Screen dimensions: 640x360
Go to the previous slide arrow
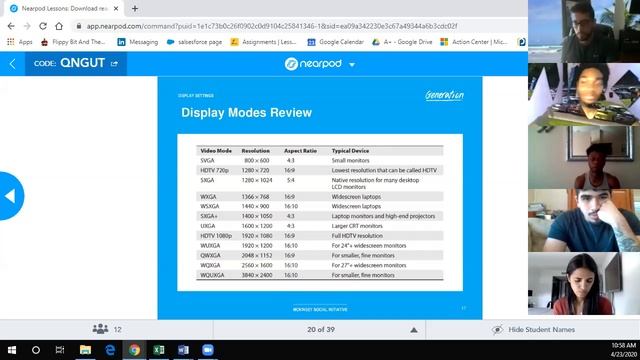pos(11,196)
